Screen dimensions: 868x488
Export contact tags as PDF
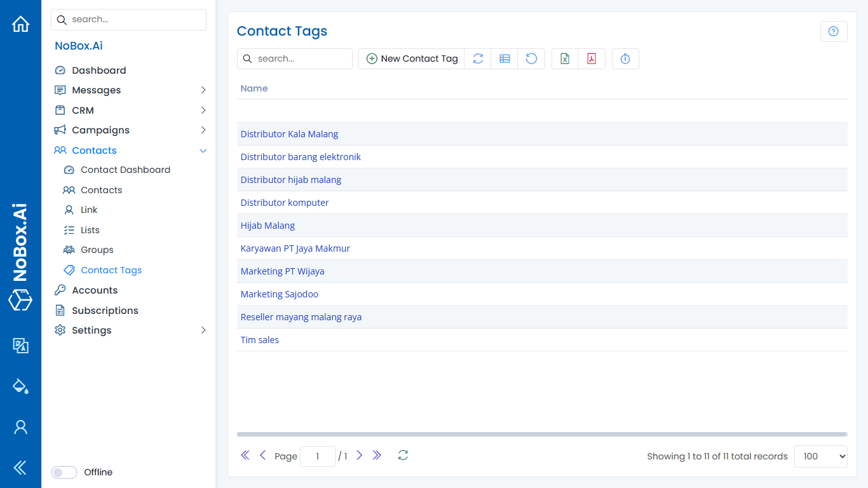click(x=592, y=58)
